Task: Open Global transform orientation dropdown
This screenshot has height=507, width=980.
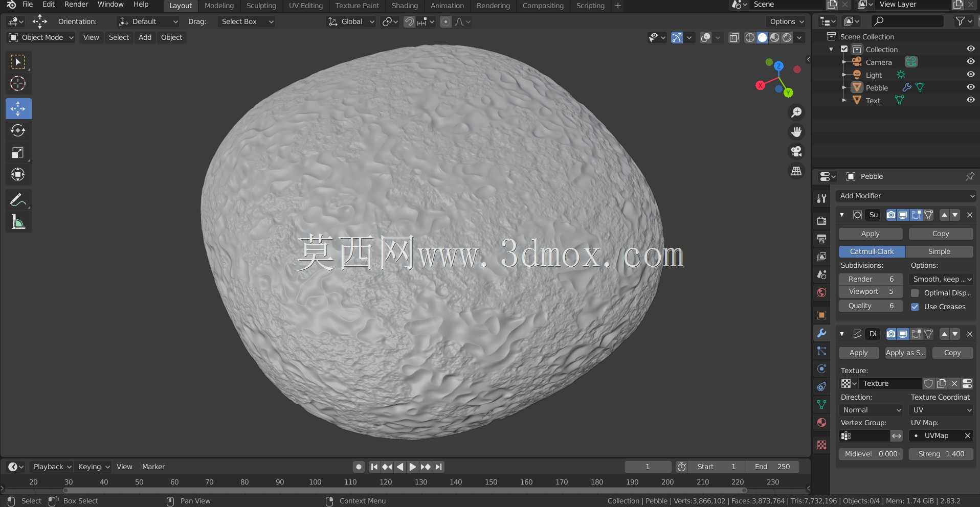Action: [351, 21]
